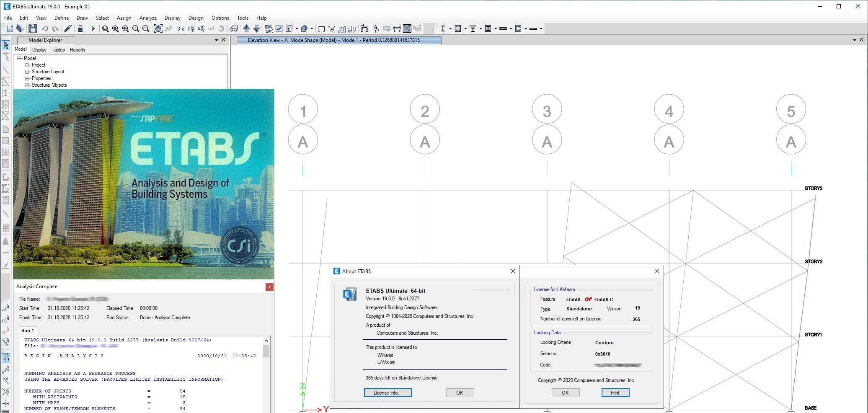The width and height of the screenshot is (868, 413).
Task: Open steel I-section design dropdown arrow
Action: pyautogui.click(x=450, y=29)
